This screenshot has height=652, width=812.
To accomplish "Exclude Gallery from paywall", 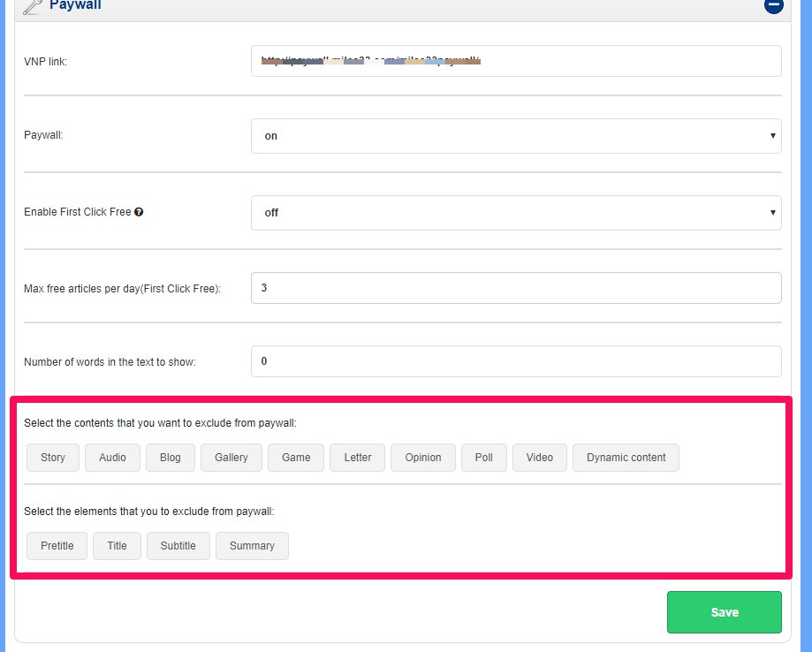I will [x=231, y=458].
